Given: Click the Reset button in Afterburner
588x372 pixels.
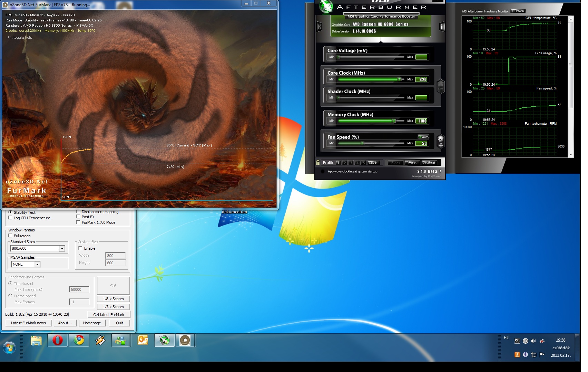Looking at the screenshot, I should click(x=412, y=162).
